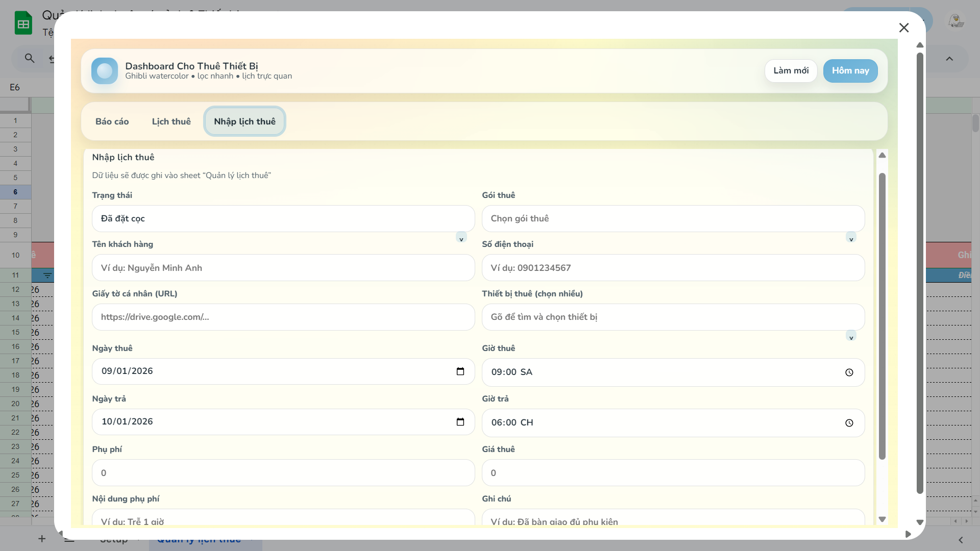Switch to the Lịch thuê tab
The height and width of the screenshot is (551, 980).
(x=171, y=121)
